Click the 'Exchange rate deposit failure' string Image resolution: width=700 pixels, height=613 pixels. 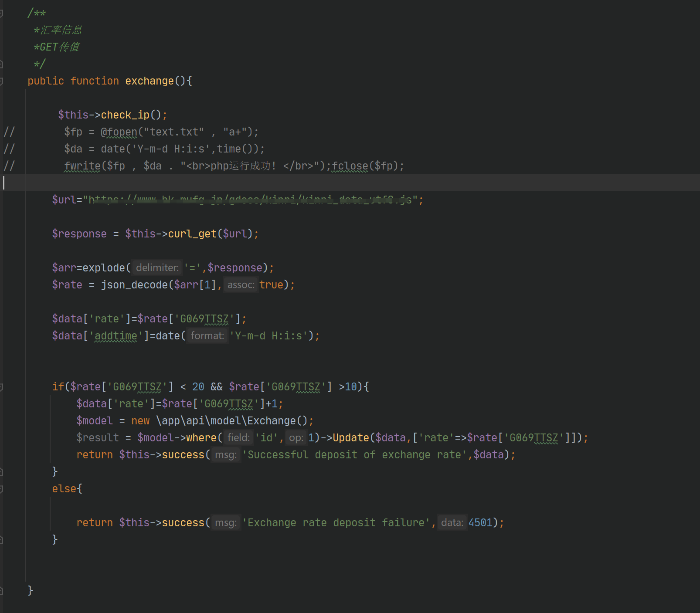336,522
